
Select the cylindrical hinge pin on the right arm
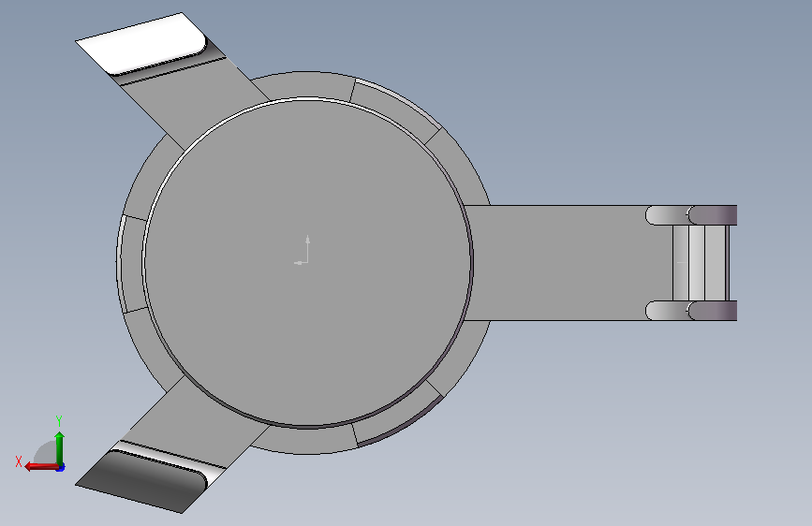click(701, 262)
